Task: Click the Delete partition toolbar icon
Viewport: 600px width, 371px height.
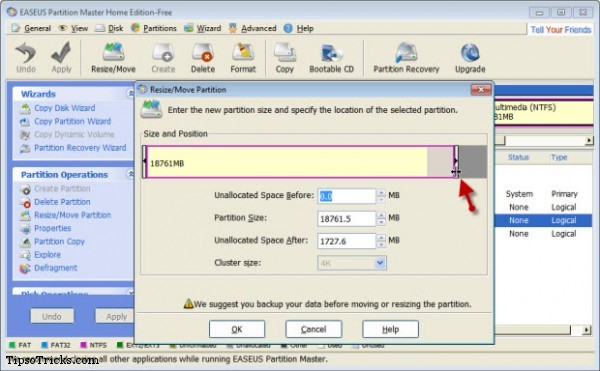Action: point(203,57)
